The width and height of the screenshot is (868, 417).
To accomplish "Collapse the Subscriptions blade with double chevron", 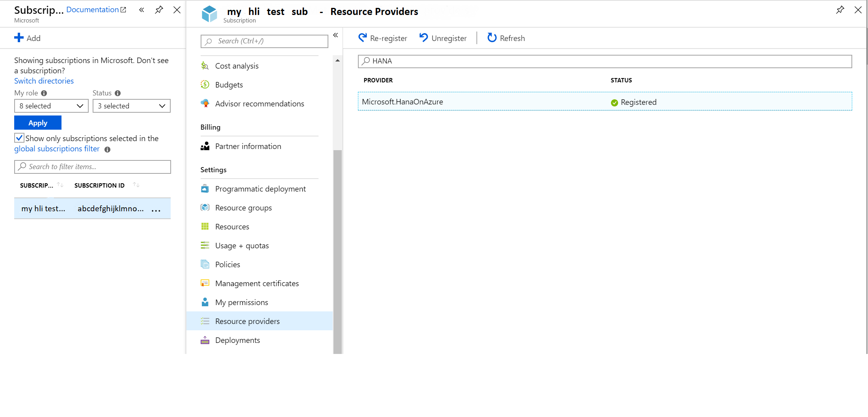I will pos(142,10).
